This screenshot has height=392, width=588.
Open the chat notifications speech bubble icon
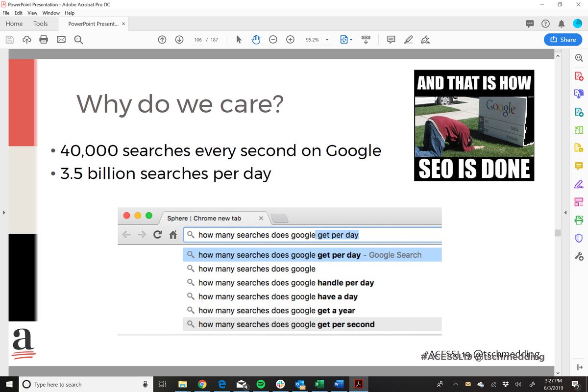[530, 24]
